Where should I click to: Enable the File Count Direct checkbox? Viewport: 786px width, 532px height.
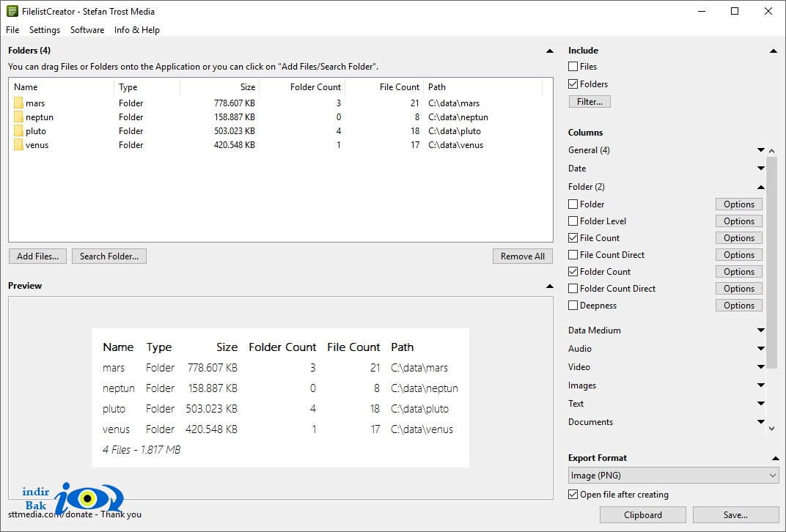573,254
